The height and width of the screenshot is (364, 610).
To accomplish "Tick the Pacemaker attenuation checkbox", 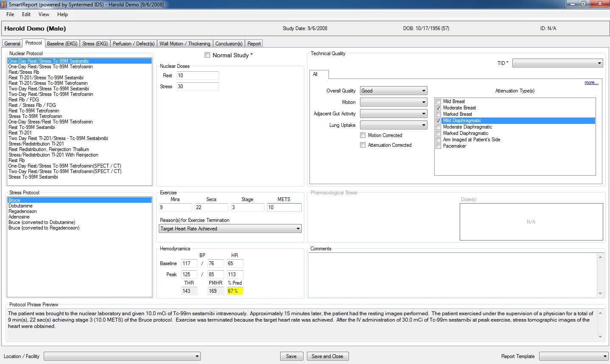I will coord(439,146).
